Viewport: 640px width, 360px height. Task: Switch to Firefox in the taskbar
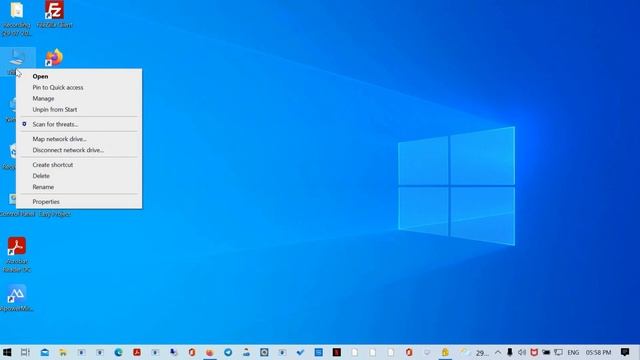click(x=210, y=352)
